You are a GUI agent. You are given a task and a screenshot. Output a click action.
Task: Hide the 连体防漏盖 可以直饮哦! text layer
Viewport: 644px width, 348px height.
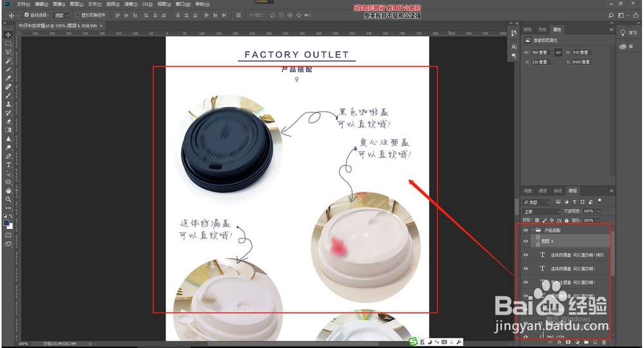526,268
